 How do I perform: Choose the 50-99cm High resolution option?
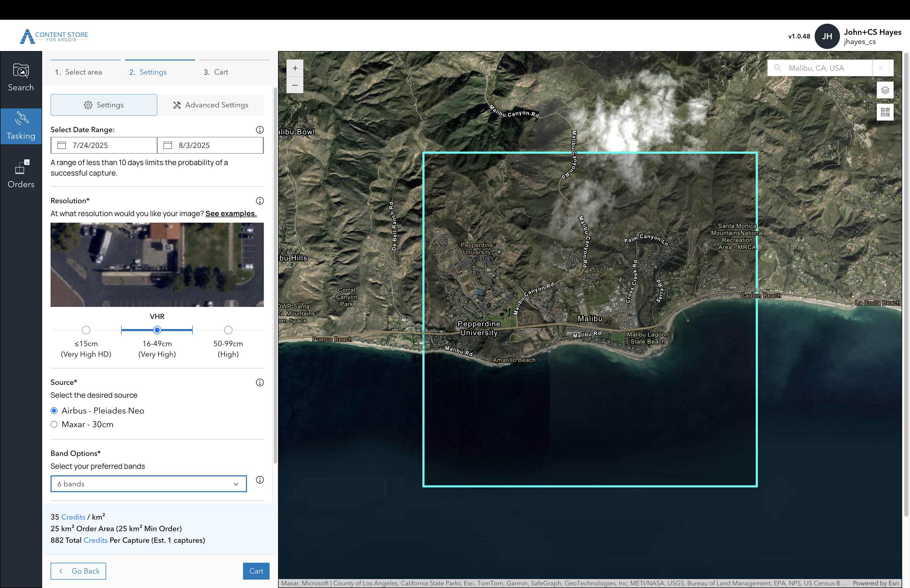(228, 330)
